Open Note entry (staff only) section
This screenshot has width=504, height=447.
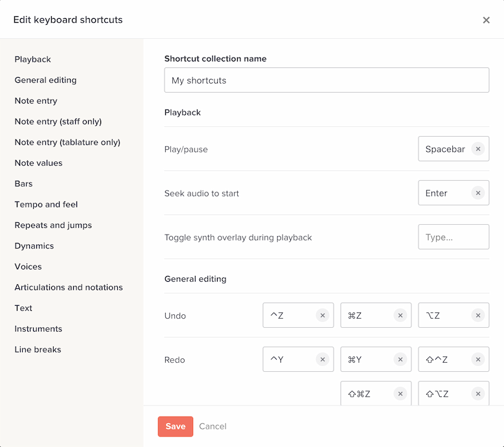click(x=58, y=122)
